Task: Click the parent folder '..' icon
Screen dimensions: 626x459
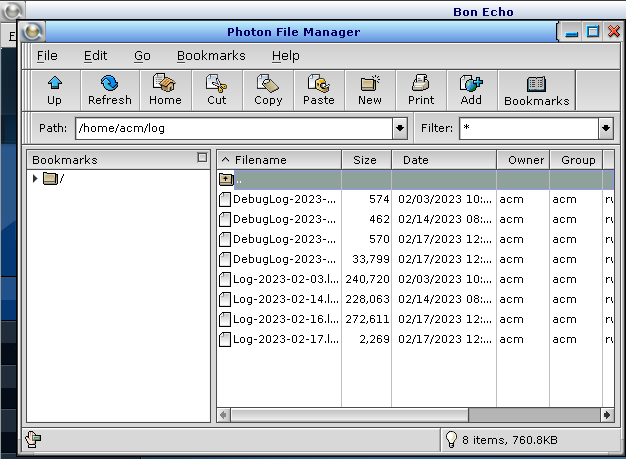Action: coord(226,180)
